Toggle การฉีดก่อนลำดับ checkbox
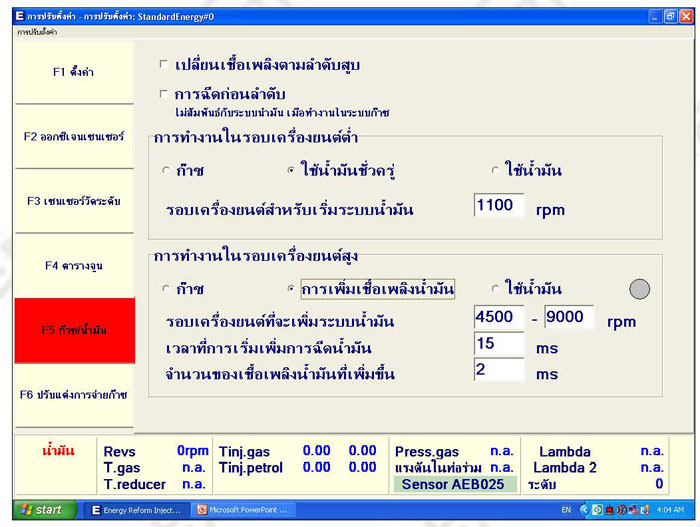700x527 pixels. pyautogui.click(x=164, y=95)
